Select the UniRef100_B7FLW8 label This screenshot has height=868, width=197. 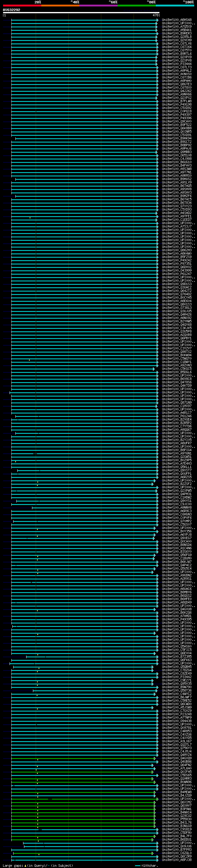pyautogui.click(x=176, y=101)
